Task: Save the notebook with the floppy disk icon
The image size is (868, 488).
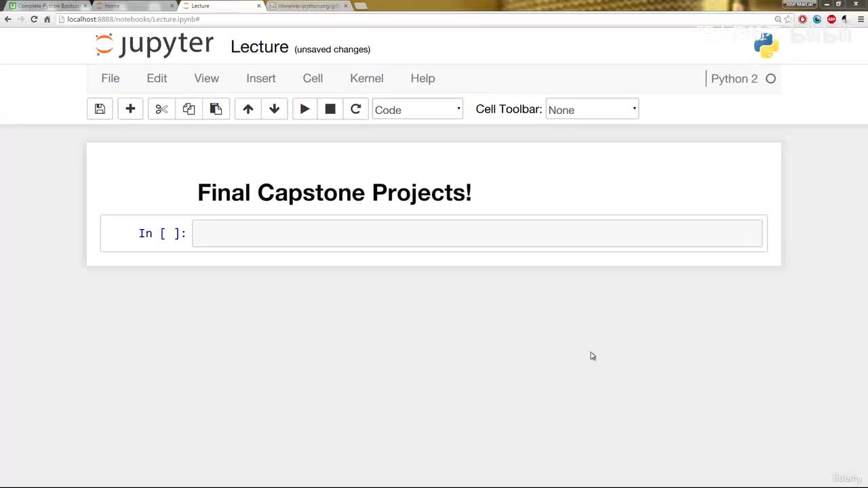Action: pyautogui.click(x=100, y=109)
